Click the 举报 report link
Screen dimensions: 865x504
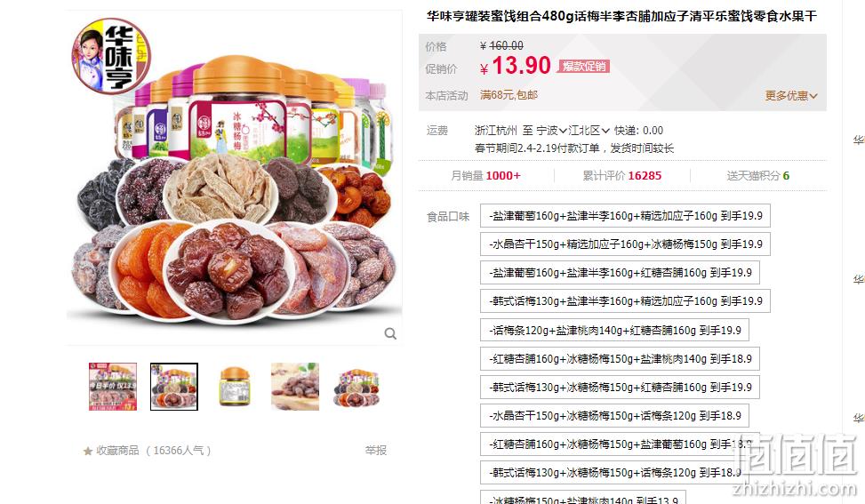pos(376,451)
